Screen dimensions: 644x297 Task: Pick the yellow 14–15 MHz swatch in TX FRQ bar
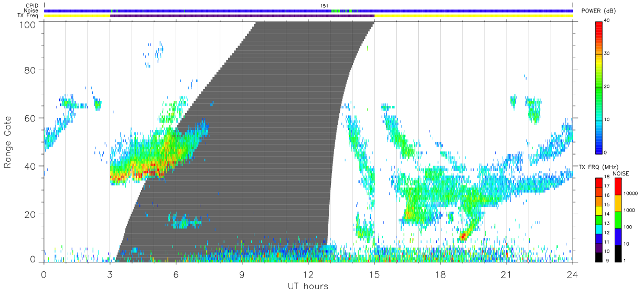tap(599, 210)
